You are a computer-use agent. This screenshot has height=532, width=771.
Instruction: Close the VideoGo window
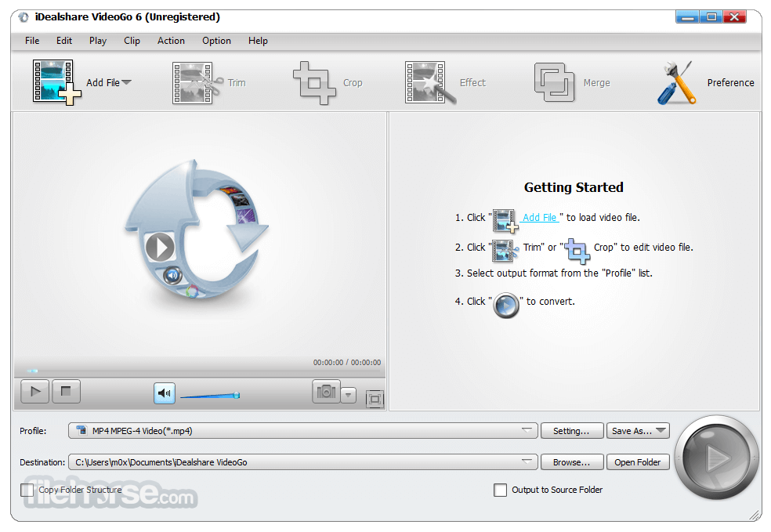[x=735, y=17]
